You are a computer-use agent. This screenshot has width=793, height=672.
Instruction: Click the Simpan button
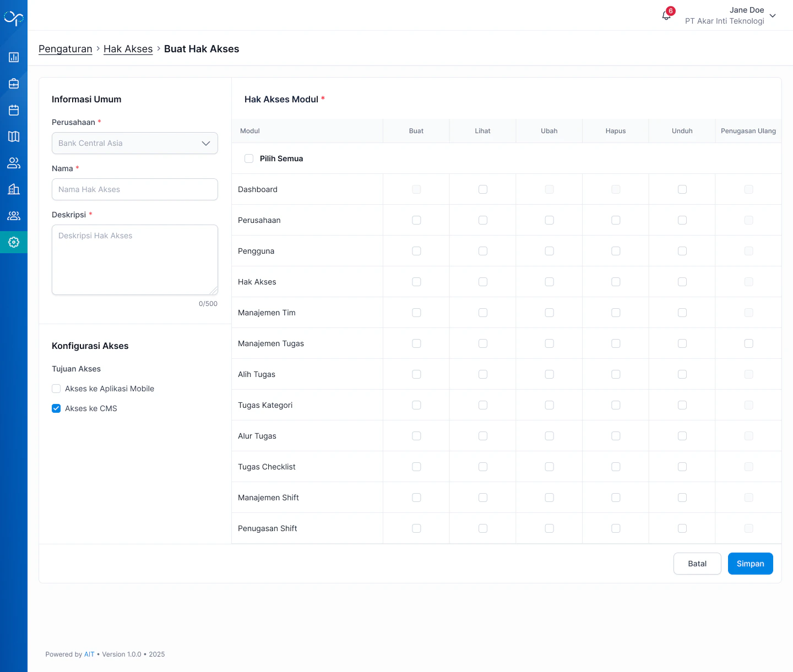pyautogui.click(x=750, y=564)
